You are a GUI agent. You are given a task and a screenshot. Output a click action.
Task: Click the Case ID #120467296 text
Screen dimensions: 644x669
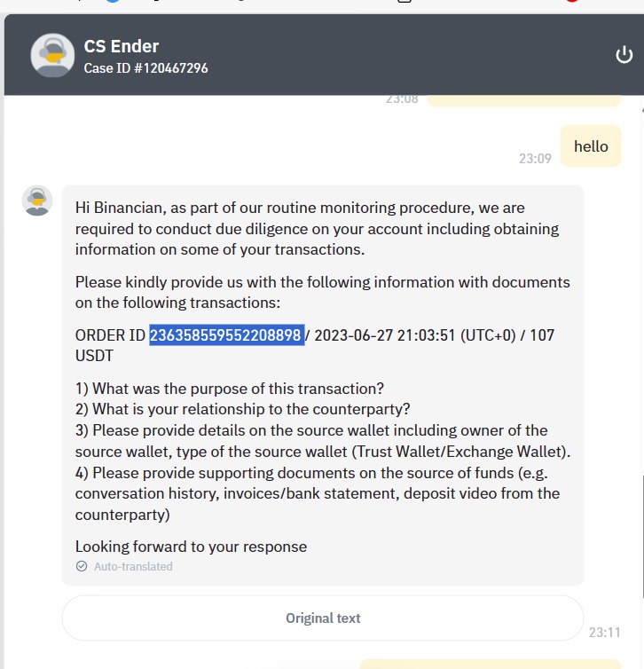145,67
